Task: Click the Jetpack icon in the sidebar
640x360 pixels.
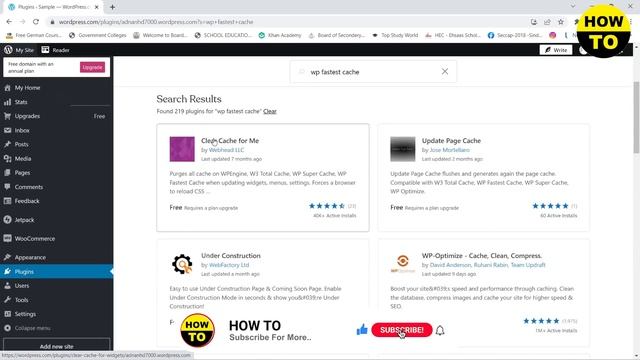Action: (x=7, y=220)
